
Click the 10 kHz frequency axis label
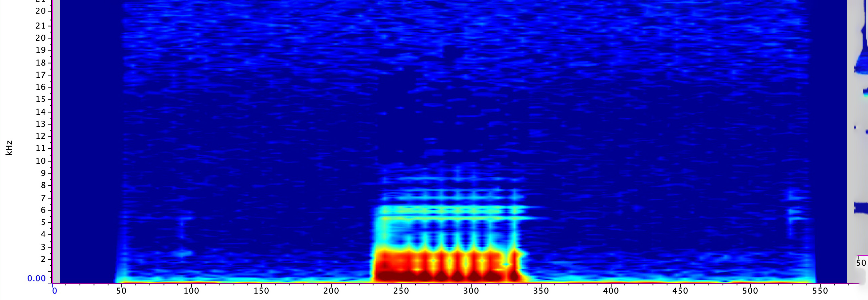40,161
